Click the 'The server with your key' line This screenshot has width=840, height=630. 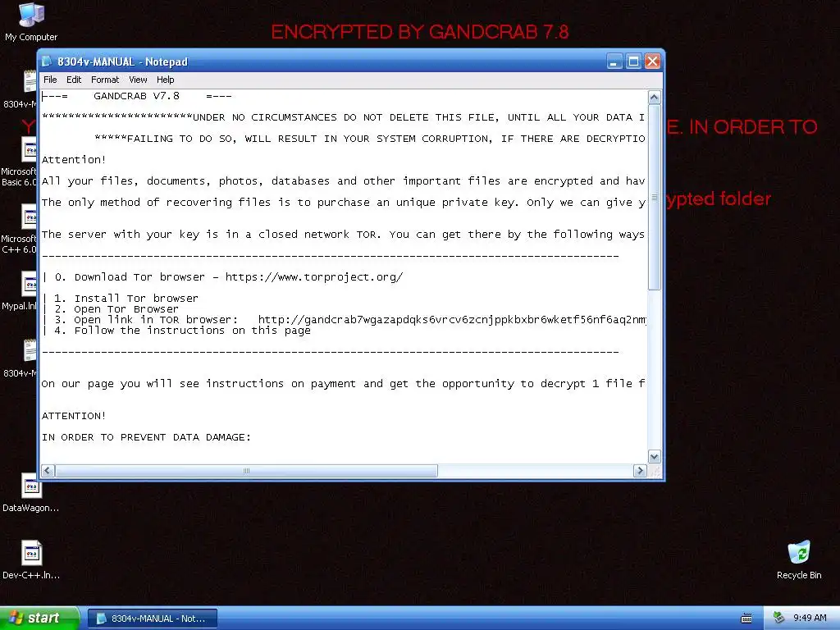pos(343,235)
